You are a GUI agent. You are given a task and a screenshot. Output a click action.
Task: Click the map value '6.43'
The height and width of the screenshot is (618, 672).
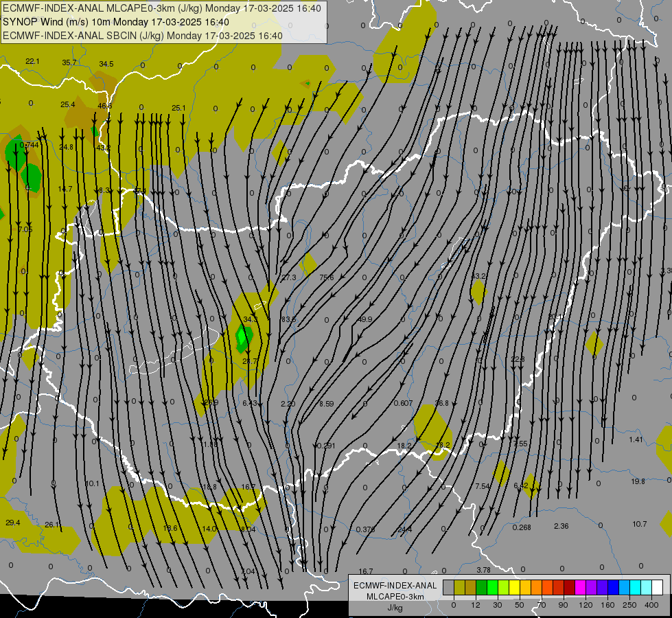tap(250, 403)
